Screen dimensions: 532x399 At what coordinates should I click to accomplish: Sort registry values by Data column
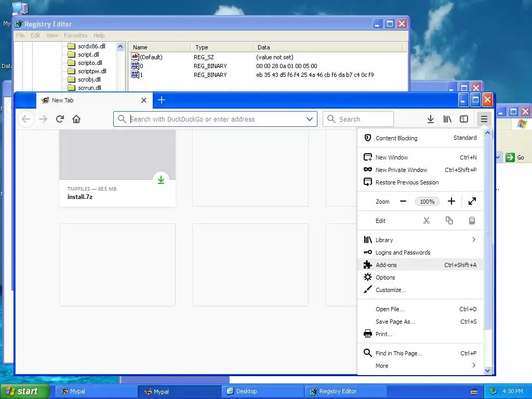(x=327, y=47)
